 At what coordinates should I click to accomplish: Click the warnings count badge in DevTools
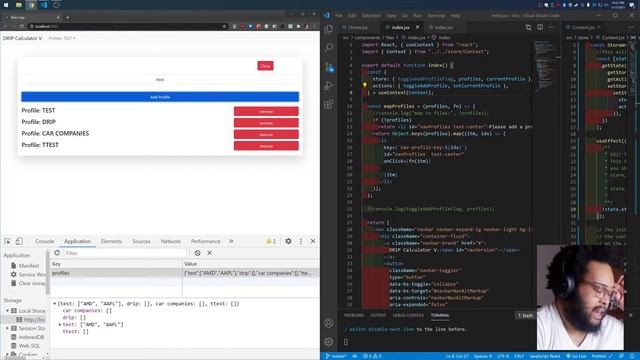pos(271,241)
